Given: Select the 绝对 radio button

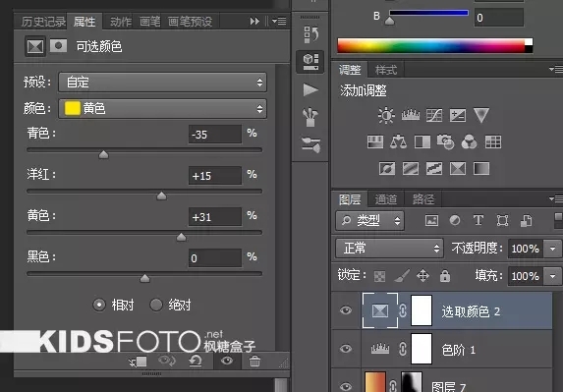Looking at the screenshot, I should point(156,305).
